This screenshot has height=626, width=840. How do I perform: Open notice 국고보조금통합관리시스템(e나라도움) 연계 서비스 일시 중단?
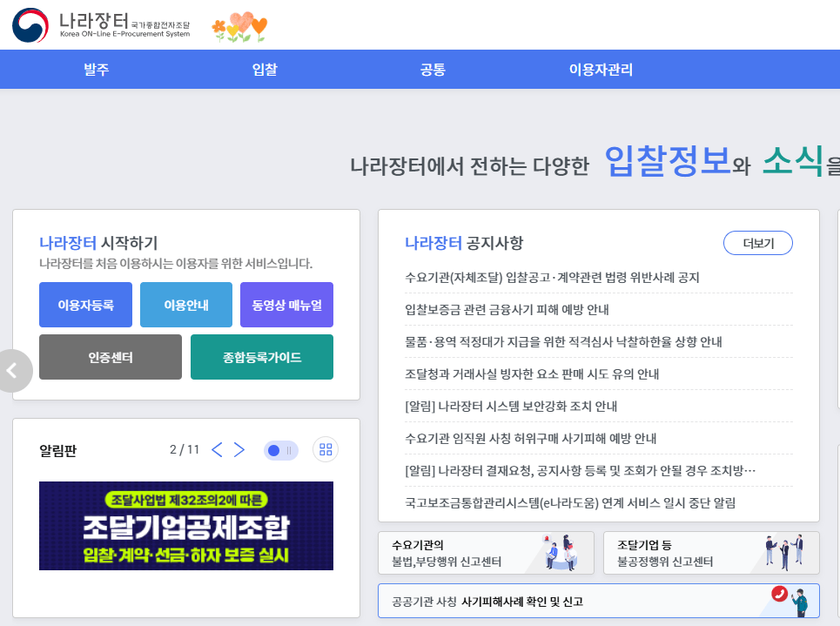coord(570,502)
